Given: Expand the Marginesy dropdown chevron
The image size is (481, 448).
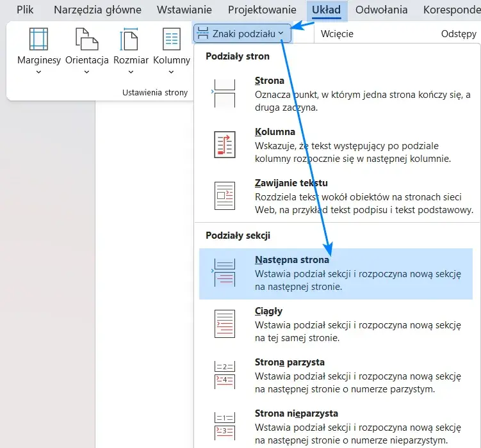Looking at the screenshot, I should (38, 72).
